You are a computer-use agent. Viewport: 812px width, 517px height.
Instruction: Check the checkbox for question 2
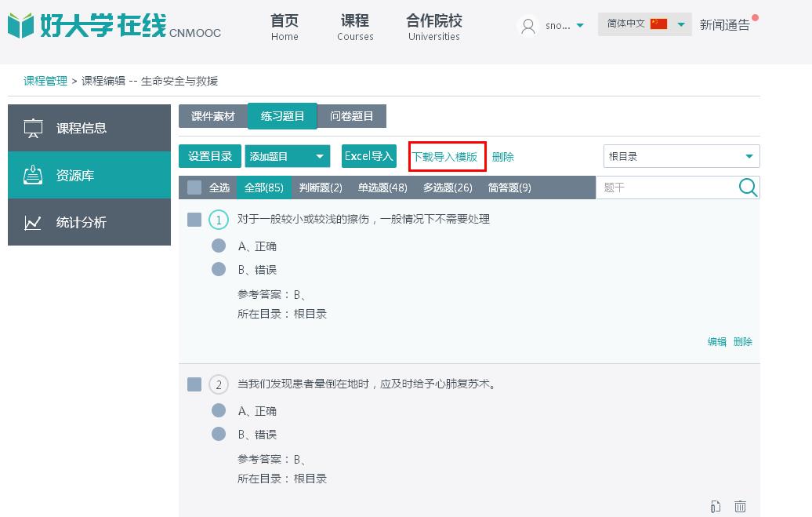194,384
